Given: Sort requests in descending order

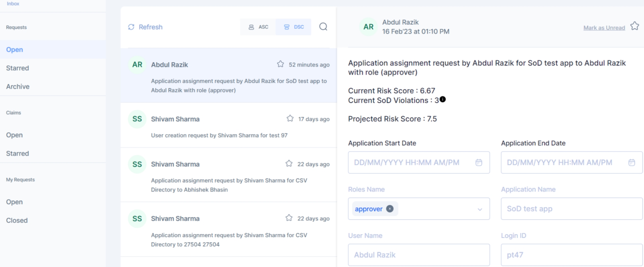Looking at the screenshot, I should (x=293, y=27).
